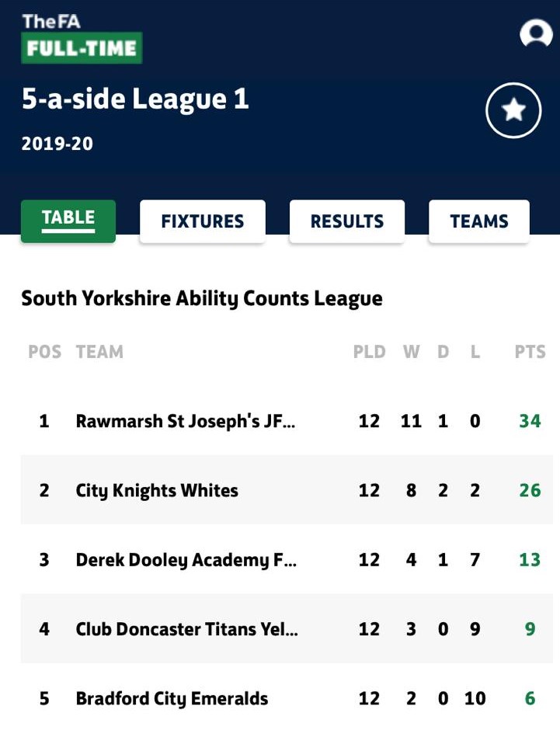This screenshot has height=741, width=560.
Task: Click The FA Full-Time logo
Action: [82, 38]
